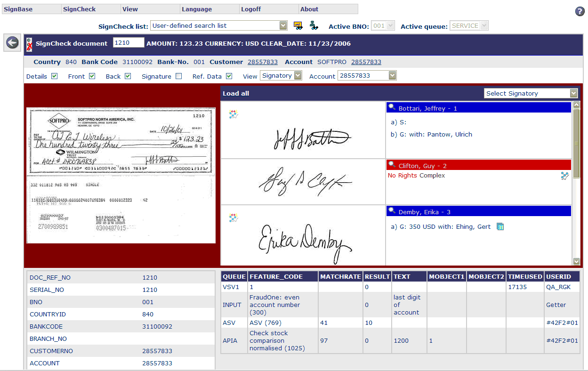Click the back arrow button
The width and height of the screenshot is (588, 371).
(12, 43)
